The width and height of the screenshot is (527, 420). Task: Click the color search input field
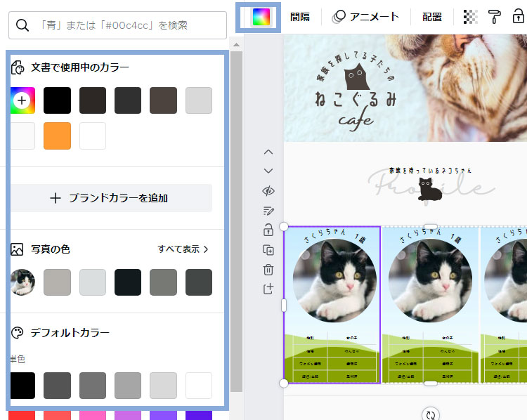(x=117, y=25)
